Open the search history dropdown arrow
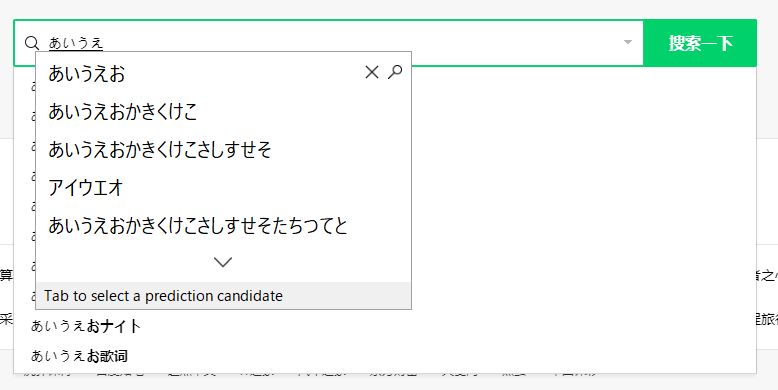Image resolution: width=778 pixels, height=390 pixels. (628, 42)
